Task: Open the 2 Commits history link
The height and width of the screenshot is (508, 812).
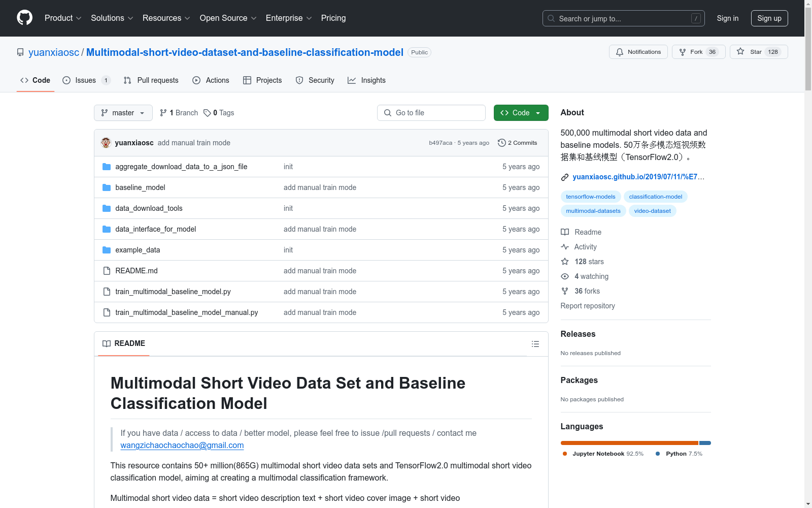Action: 518,143
